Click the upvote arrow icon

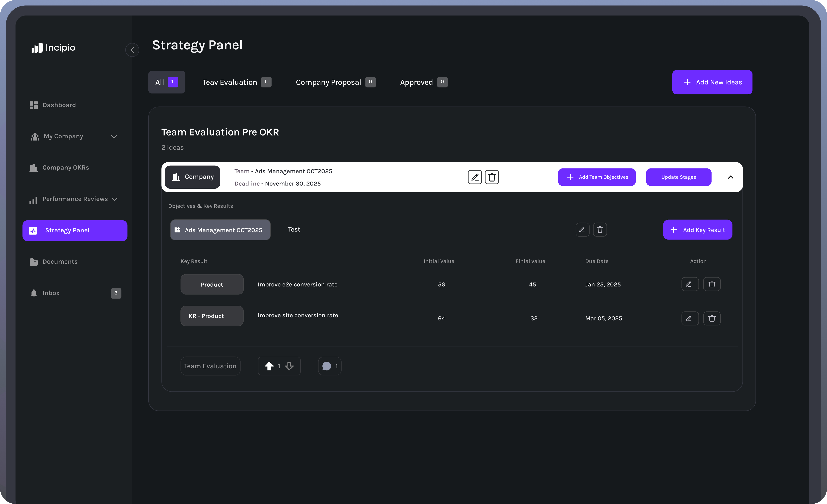(269, 366)
